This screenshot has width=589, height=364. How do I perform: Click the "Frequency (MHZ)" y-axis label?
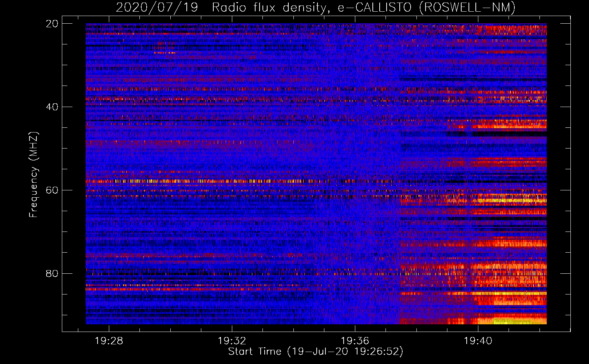pos(33,175)
